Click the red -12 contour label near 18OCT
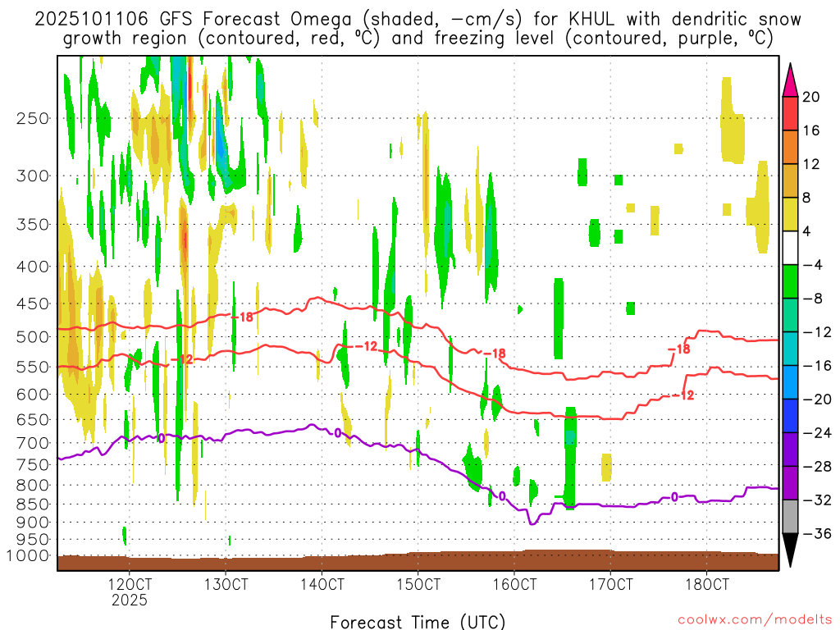This screenshot has height=630, width=840. (x=683, y=395)
